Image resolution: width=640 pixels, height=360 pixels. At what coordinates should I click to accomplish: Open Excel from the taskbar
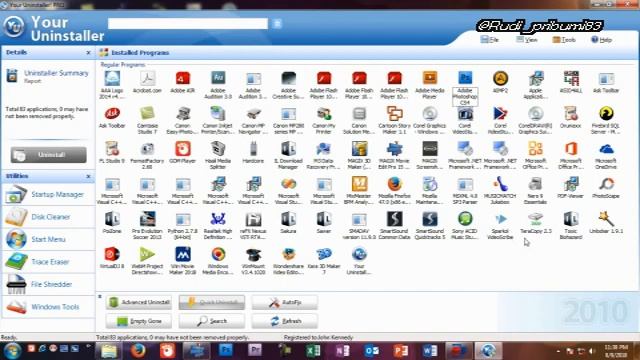313,351
